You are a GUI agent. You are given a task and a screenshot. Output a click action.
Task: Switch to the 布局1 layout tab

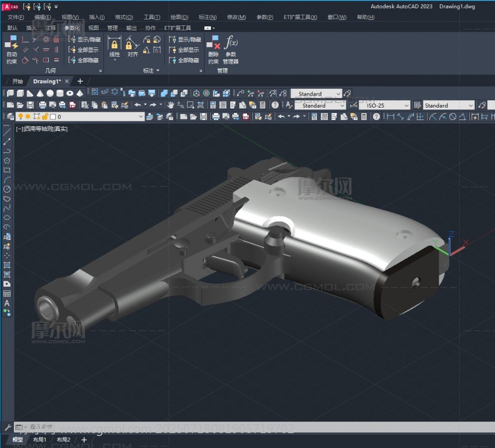click(x=40, y=440)
